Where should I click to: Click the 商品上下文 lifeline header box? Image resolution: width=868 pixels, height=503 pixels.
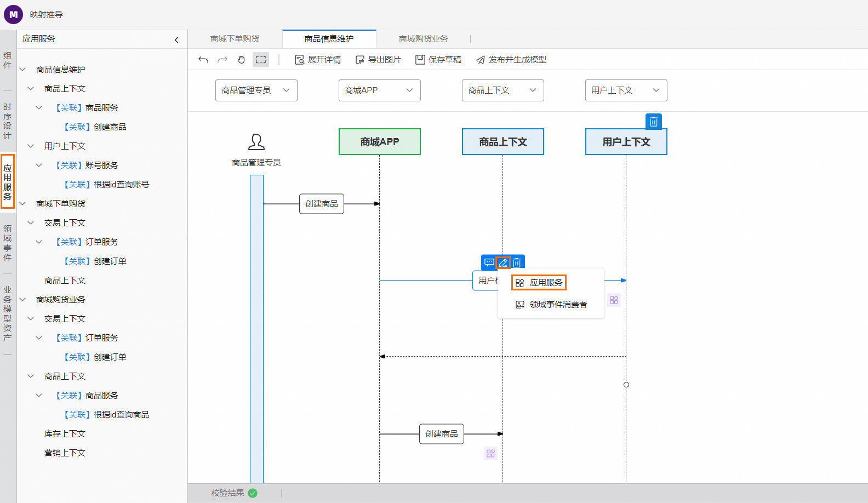click(503, 142)
